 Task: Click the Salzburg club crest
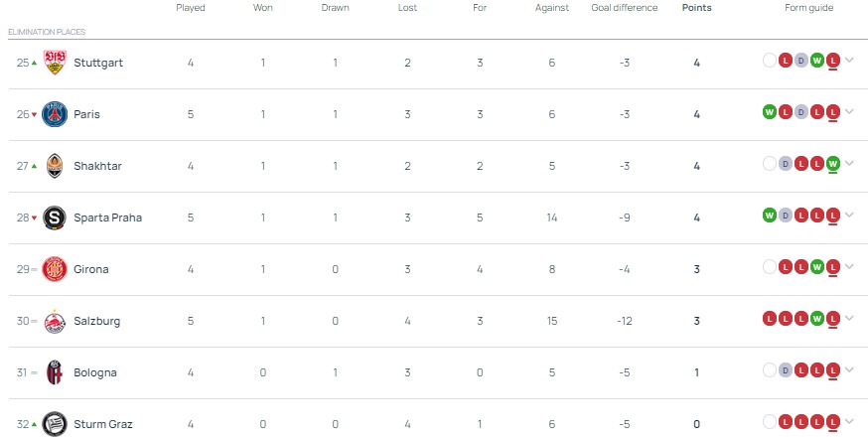(x=55, y=321)
